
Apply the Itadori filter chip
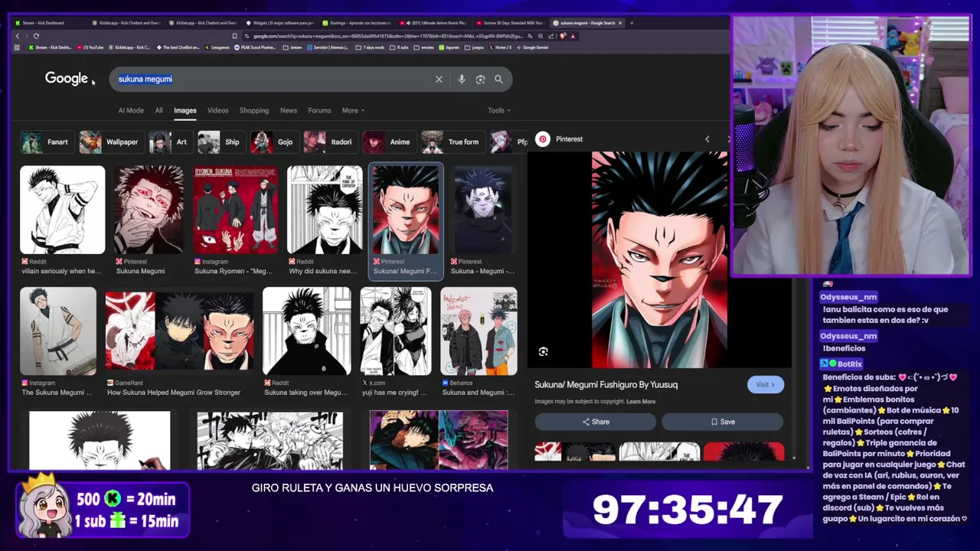pos(330,142)
